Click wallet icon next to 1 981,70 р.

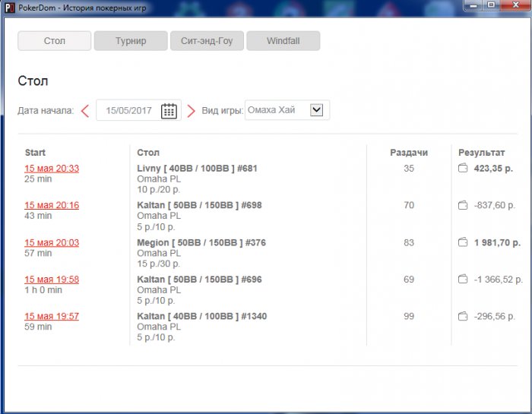tap(463, 242)
